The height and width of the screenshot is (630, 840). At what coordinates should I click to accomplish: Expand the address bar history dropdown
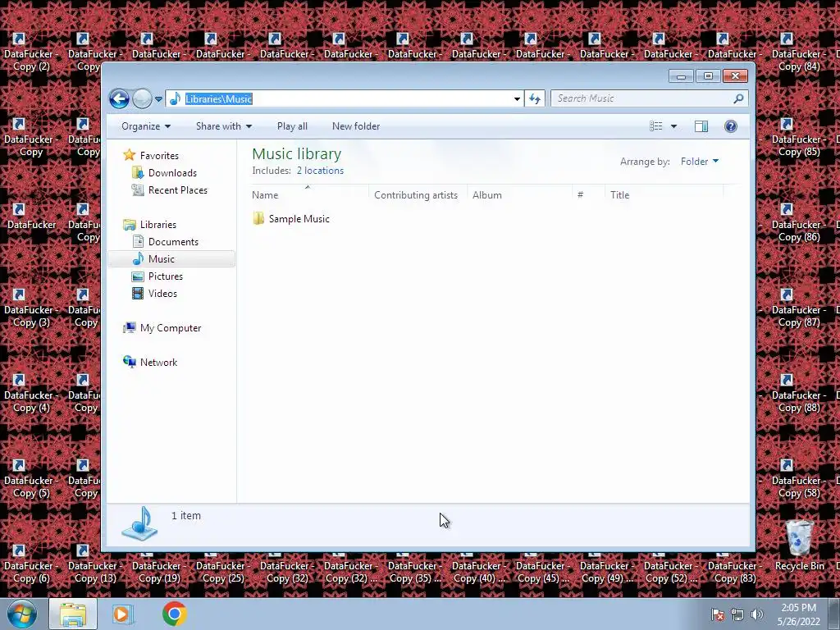click(517, 98)
